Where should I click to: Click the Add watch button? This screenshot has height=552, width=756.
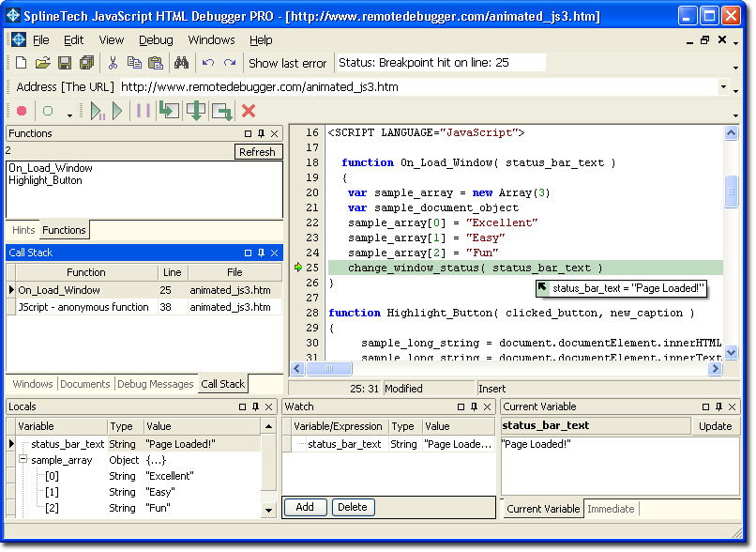click(305, 507)
